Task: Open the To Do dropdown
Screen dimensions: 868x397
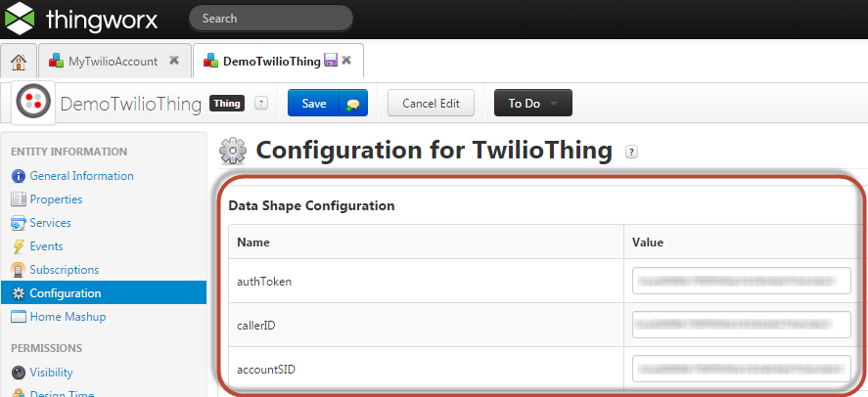Action: 533,103
